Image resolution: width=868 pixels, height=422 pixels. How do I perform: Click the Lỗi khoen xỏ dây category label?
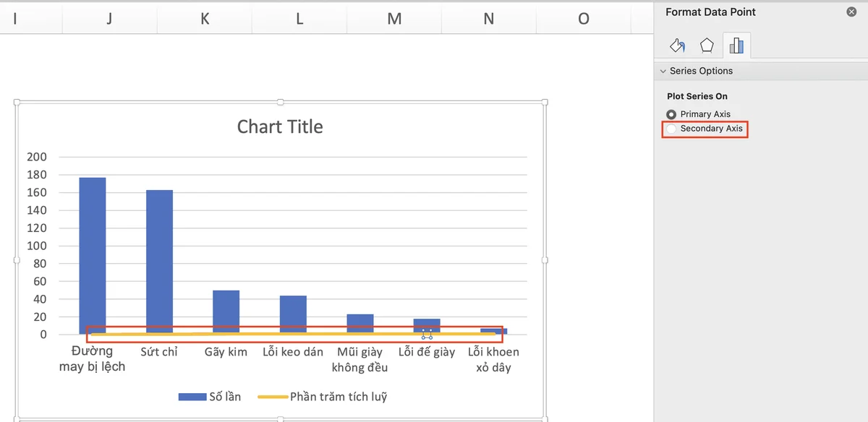point(493,359)
